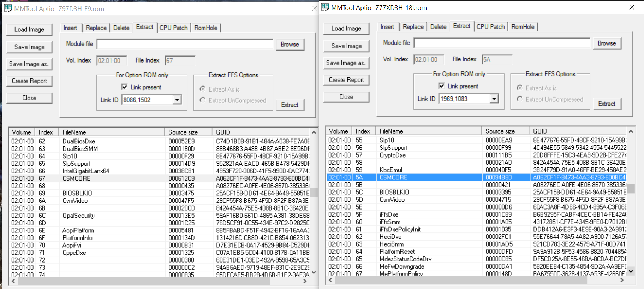644x289 pixels.
Task: Select DualBiosDxe row in Z97D3H list
Action: [160, 141]
